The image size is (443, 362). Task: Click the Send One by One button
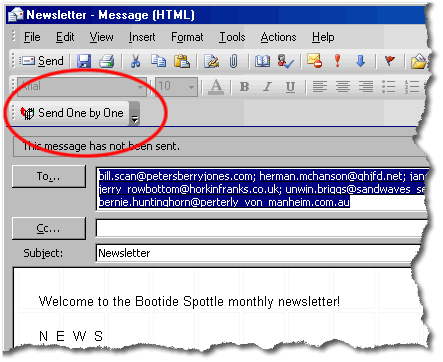(x=72, y=113)
